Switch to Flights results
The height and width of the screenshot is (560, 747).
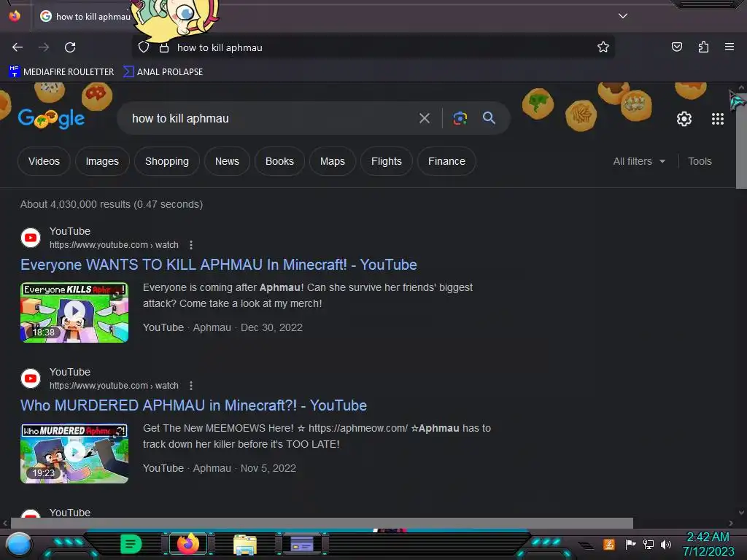(x=387, y=161)
